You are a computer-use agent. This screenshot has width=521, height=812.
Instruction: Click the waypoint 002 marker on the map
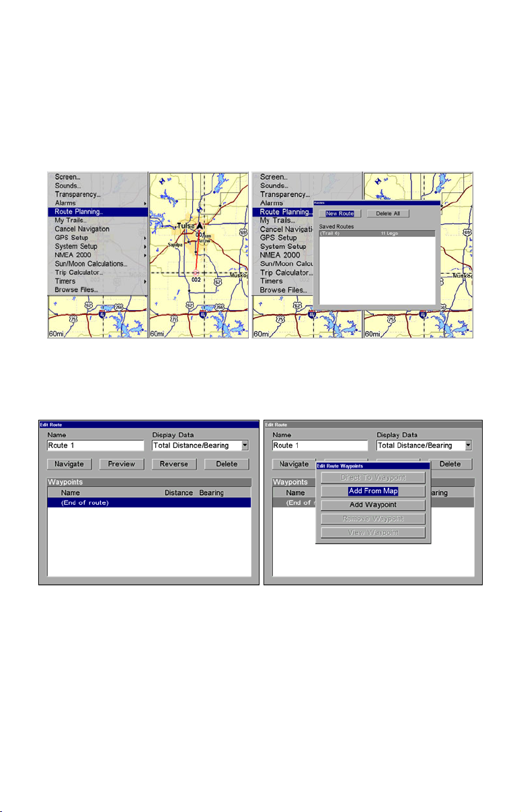196,273
